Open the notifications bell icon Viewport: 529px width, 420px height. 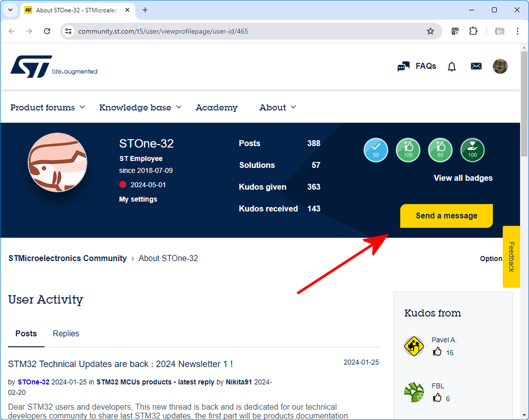(x=451, y=66)
